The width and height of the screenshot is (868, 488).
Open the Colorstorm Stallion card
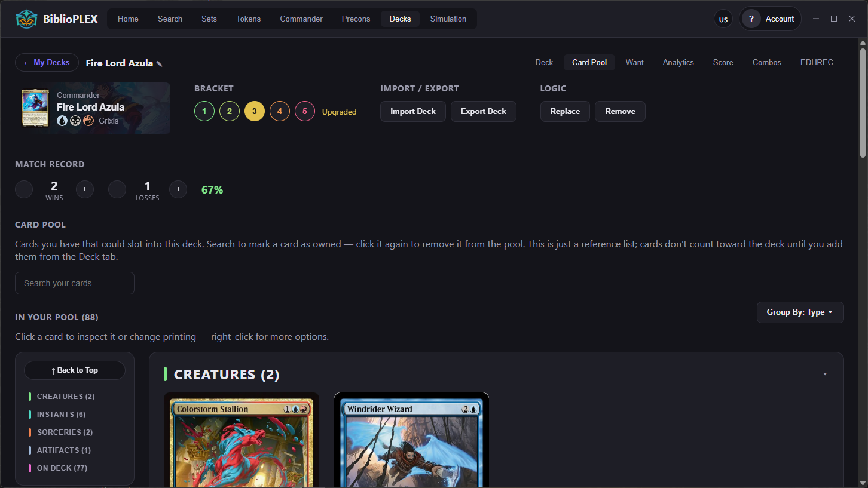(x=242, y=440)
